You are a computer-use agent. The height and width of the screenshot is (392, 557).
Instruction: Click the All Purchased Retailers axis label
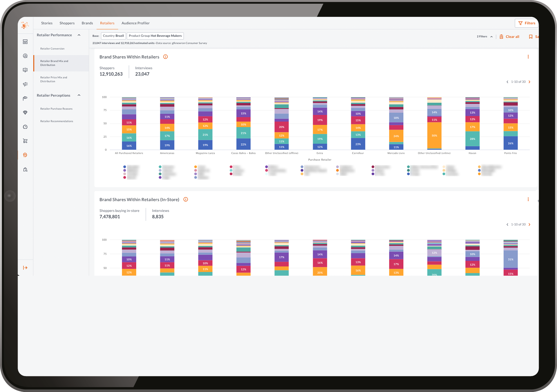click(x=129, y=153)
